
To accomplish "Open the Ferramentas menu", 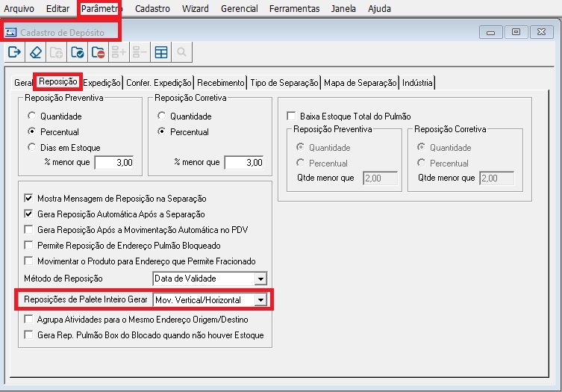I will pyautogui.click(x=294, y=9).
